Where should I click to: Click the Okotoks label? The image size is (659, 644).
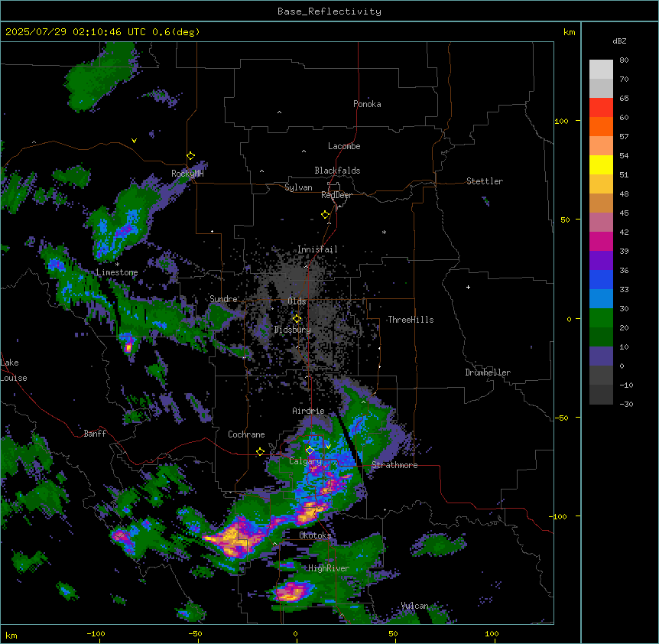point(315,535)
